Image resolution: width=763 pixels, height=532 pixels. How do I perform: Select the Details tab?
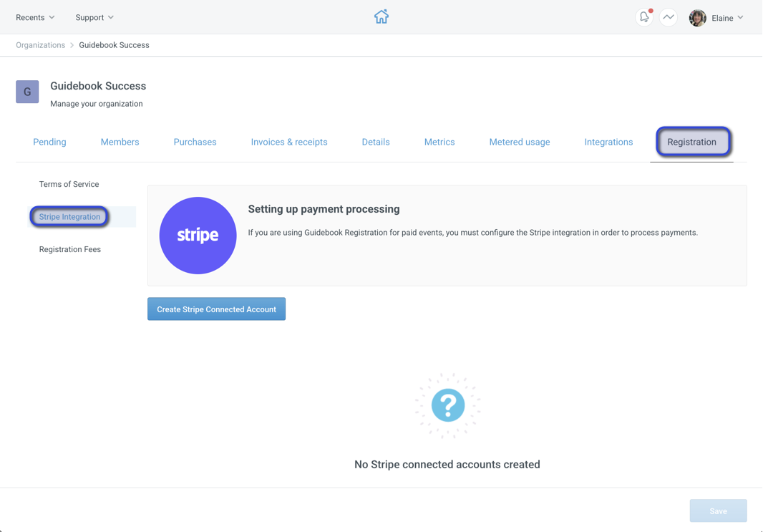[x=376, y=142]
